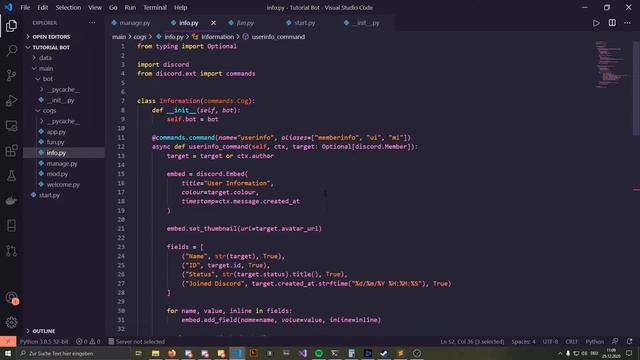
Task: Open the Terminal menu
Action: (155, 7)
